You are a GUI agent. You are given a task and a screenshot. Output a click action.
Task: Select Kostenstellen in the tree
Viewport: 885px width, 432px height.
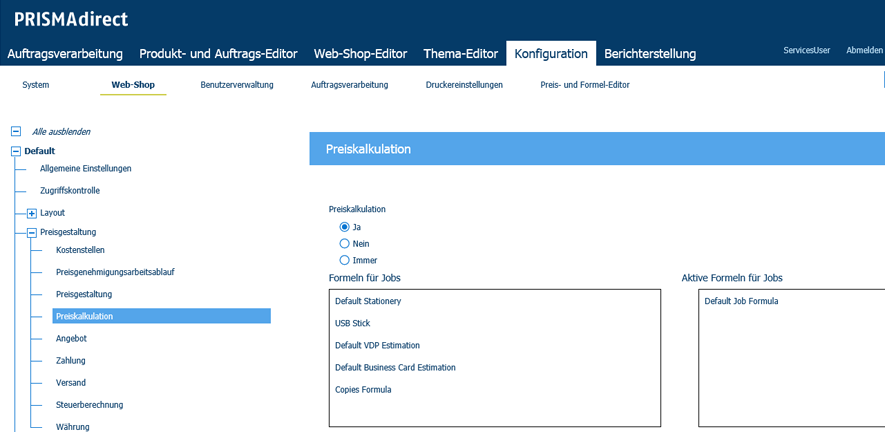[x=80, y=250]
